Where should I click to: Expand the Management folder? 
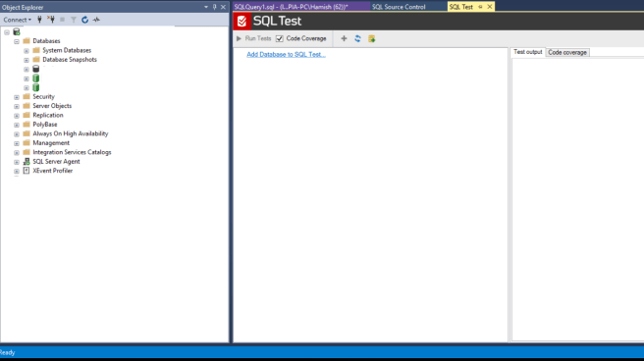point(17,143)
